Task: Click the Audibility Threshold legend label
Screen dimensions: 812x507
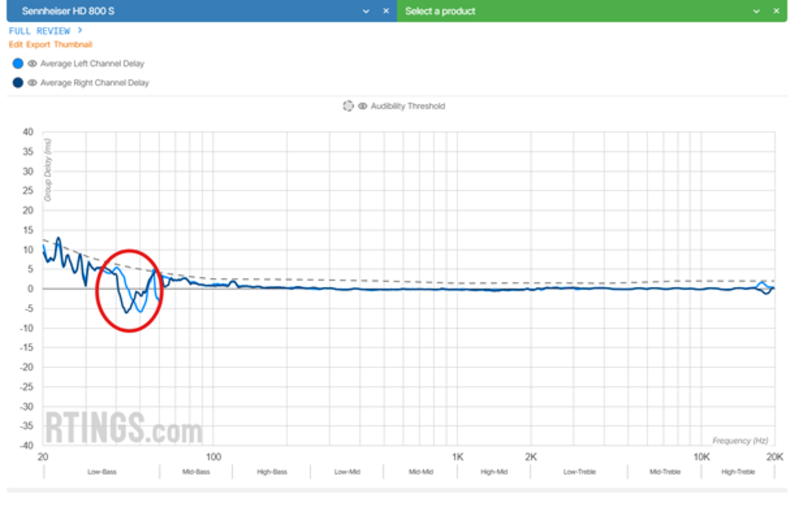Action: (408, 106)
